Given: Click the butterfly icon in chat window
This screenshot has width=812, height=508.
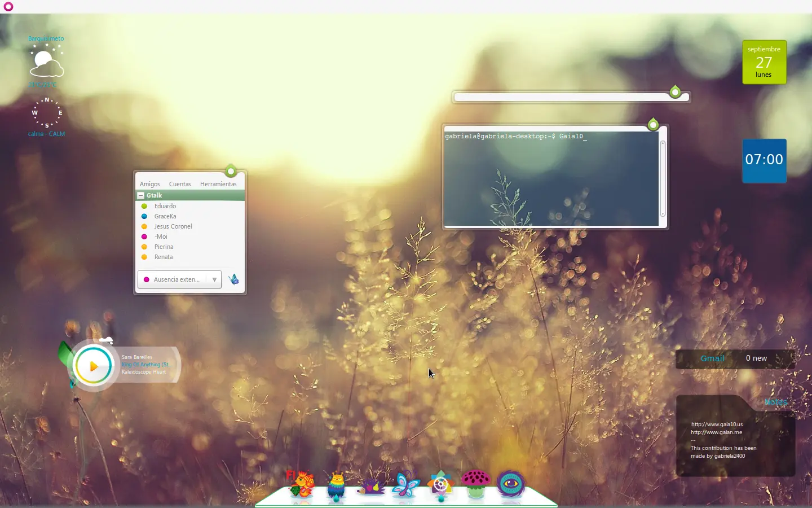Looking at the screenshot, I should coord(233,279).
